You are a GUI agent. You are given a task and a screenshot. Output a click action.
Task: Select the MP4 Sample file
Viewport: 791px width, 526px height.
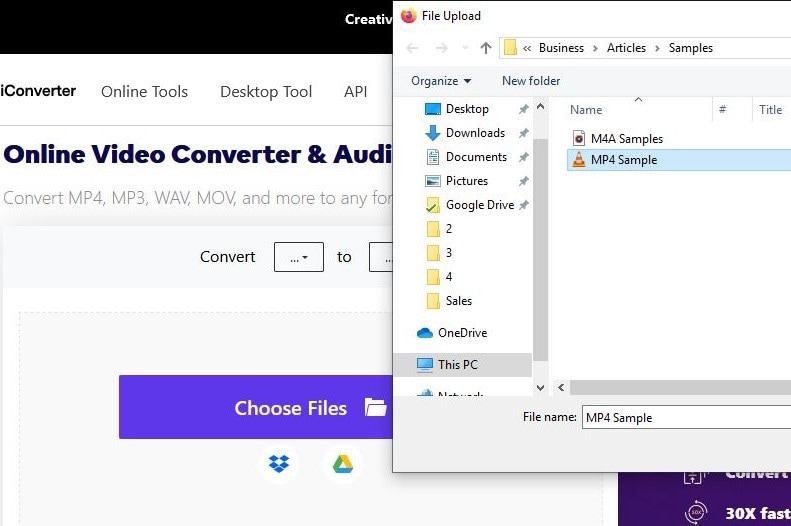click(679, 160)
